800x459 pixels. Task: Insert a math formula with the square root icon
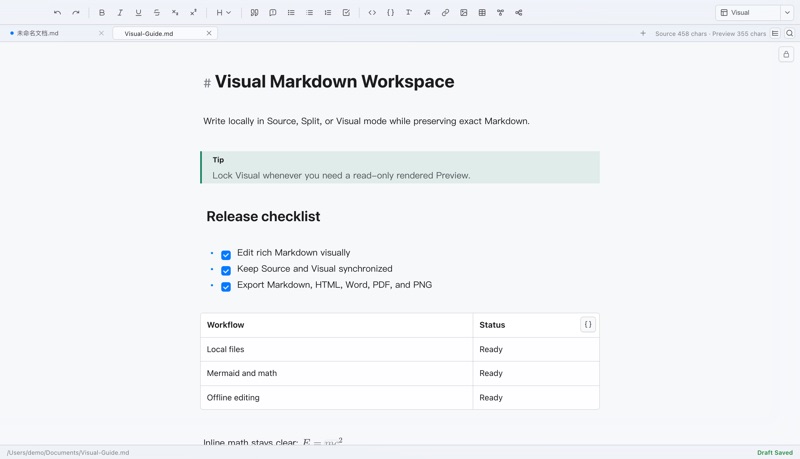point(427,13)
